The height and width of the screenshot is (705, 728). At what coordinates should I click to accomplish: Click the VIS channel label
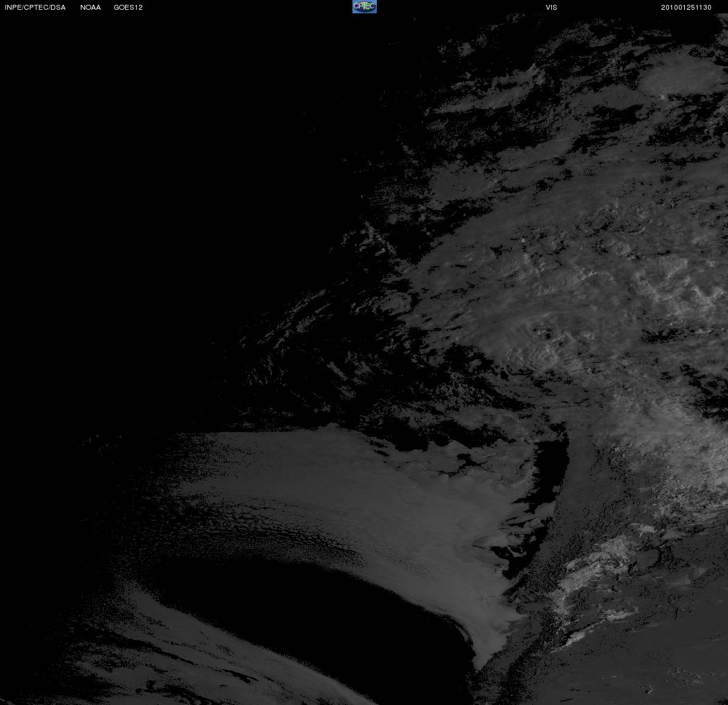tap(552, 7)
